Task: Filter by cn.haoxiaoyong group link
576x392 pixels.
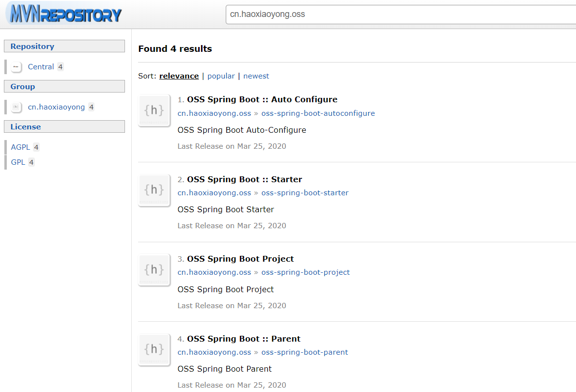Action: click(x=56, y=107)
